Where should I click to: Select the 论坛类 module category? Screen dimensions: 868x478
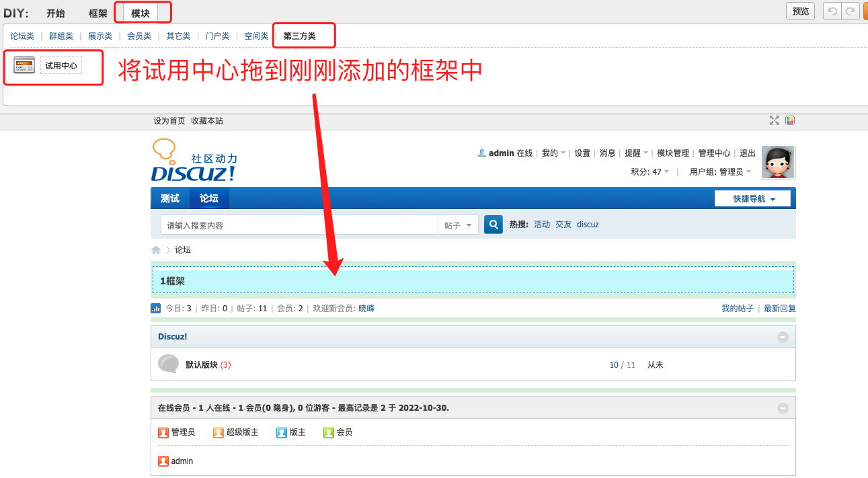point(22,36)
